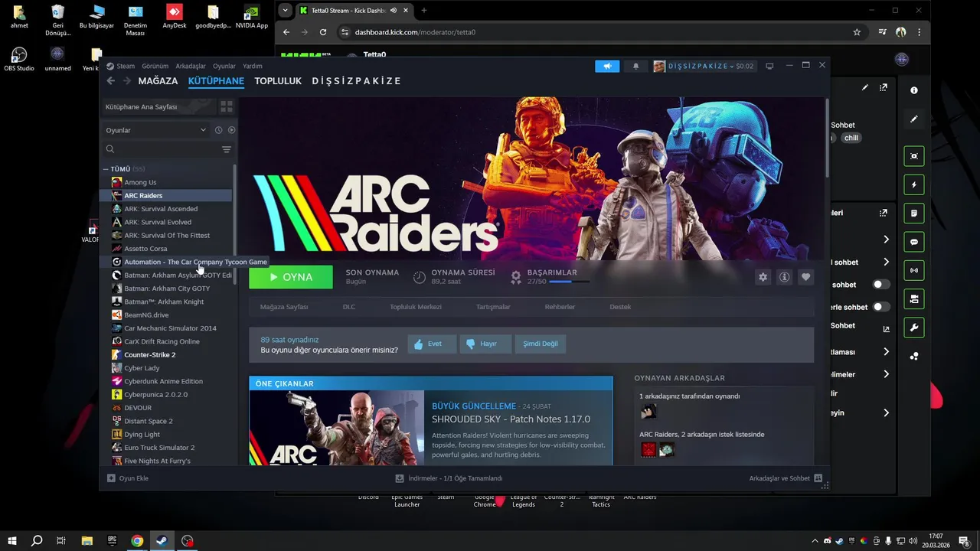Open the Topluluk Merkezi game tab

tap(416, 307)
